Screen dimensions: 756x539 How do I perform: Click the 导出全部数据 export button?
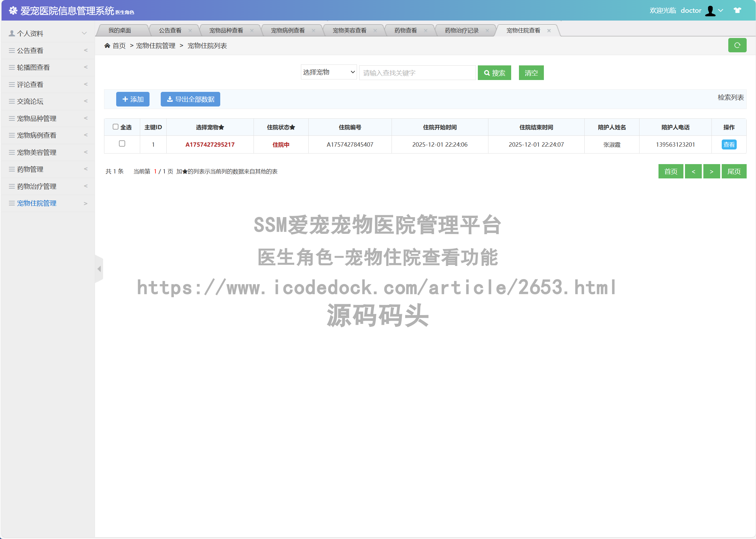coord(190,99)
